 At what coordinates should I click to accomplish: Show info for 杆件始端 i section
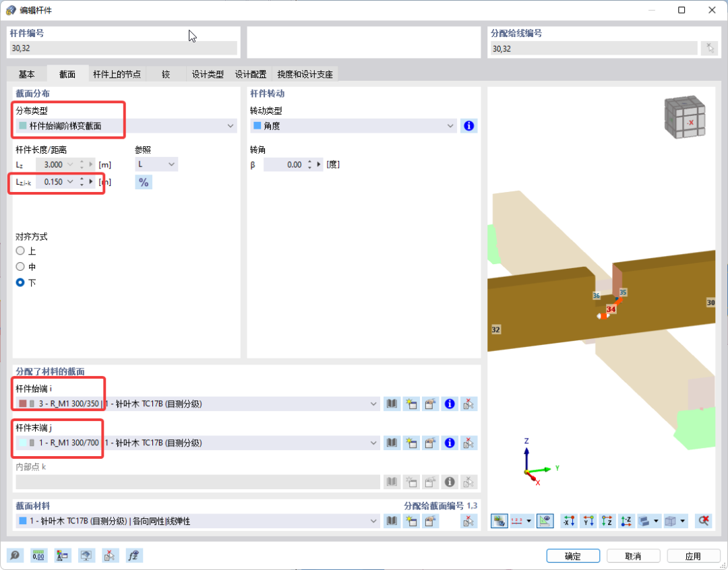click(x=450, y=404)
